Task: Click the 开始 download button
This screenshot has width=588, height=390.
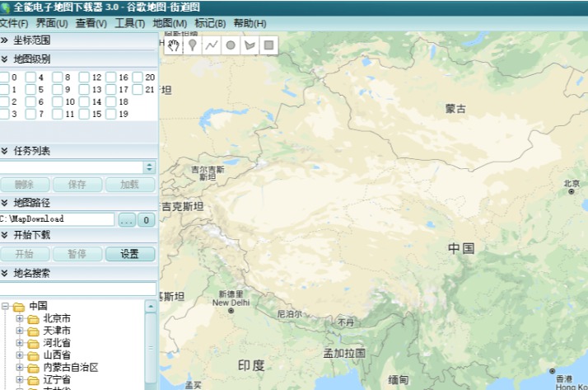Action: point(25,254)
